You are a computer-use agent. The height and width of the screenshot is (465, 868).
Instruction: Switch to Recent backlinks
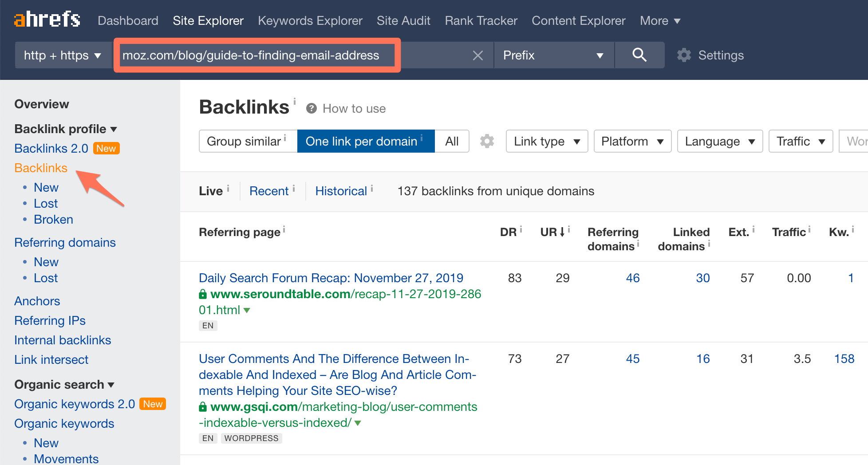269,191
